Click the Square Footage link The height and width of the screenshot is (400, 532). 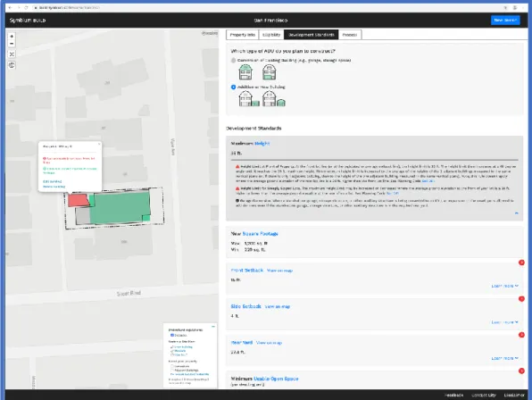[261, 234]
